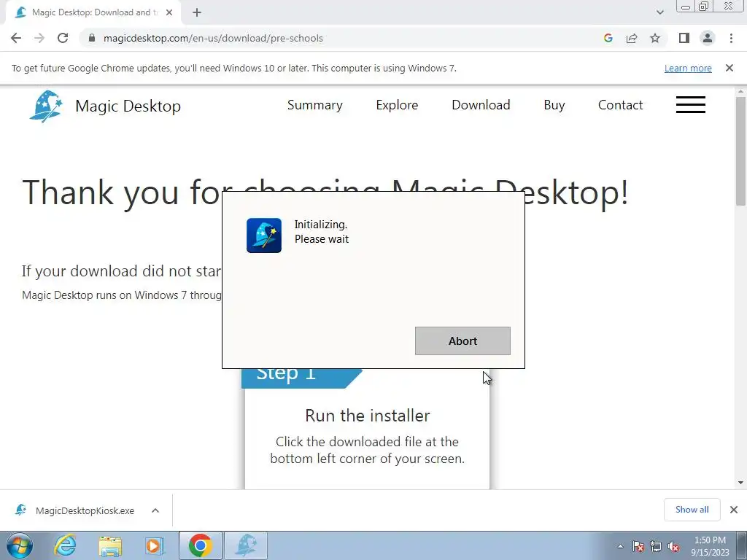Click the Magic Desktop wizard hat installer icon
Image resolution: width=747 pixels, height=560 pixels.
coord(264,236)
